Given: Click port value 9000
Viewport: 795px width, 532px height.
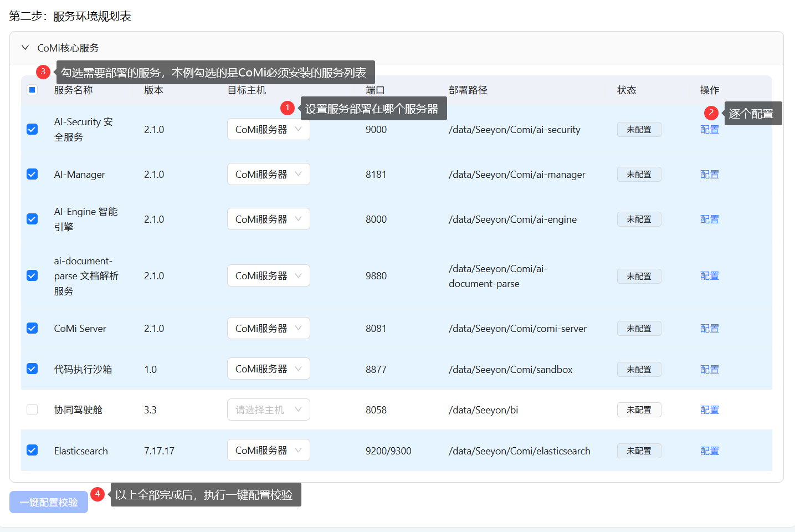Looking at the screenshot, I should tap(376, 130).
